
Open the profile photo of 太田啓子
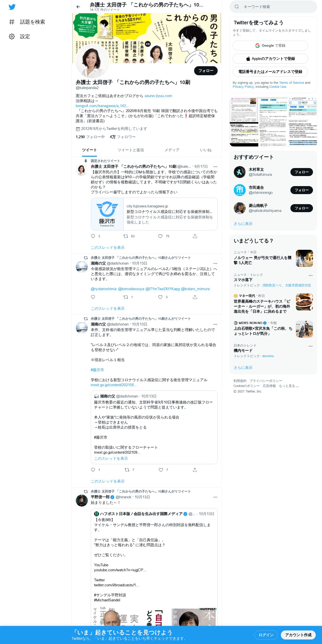click(x=92, y=61)
